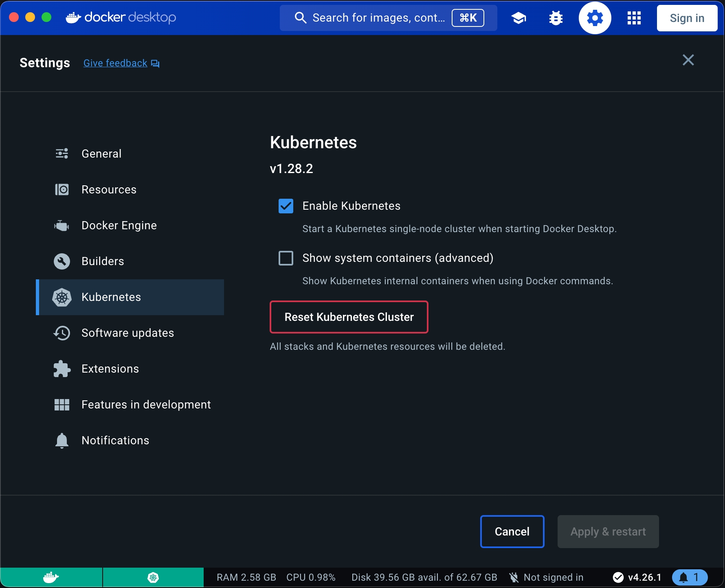Open notifications bell badge in status bar
The height and width of the screenshot is (588, 725).
click(690, 577)
